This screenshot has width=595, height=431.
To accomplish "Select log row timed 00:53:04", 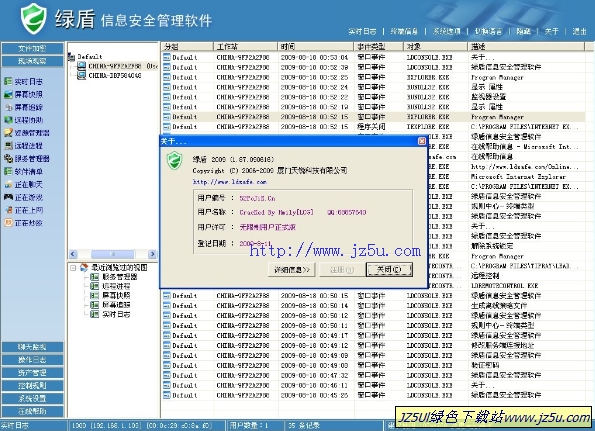I will click(x=373, y=57).
